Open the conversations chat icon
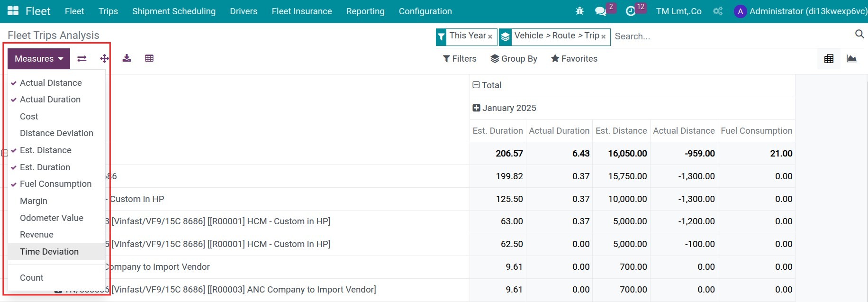Viewport: 868px width, 302px height. pyautogui.click(x=600, y=11)
